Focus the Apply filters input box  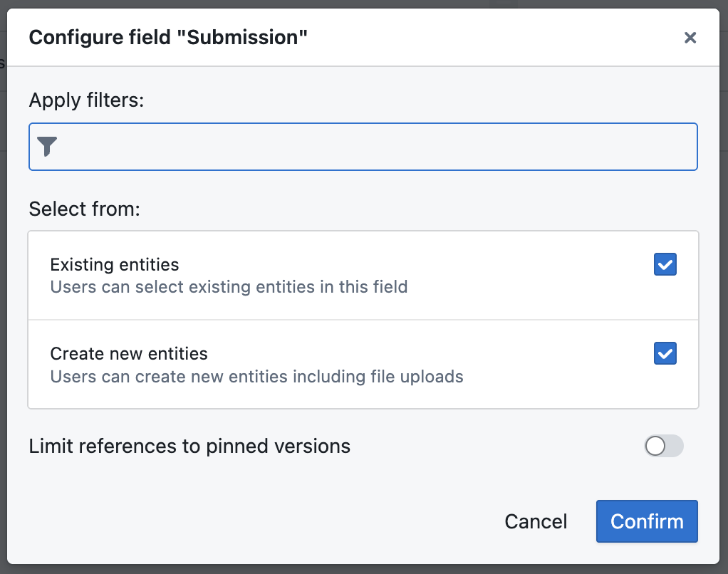[370, 147]
